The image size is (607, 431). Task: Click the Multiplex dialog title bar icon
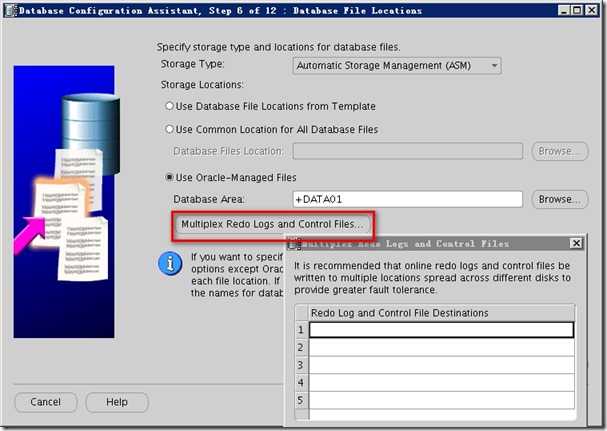[295, 244]
